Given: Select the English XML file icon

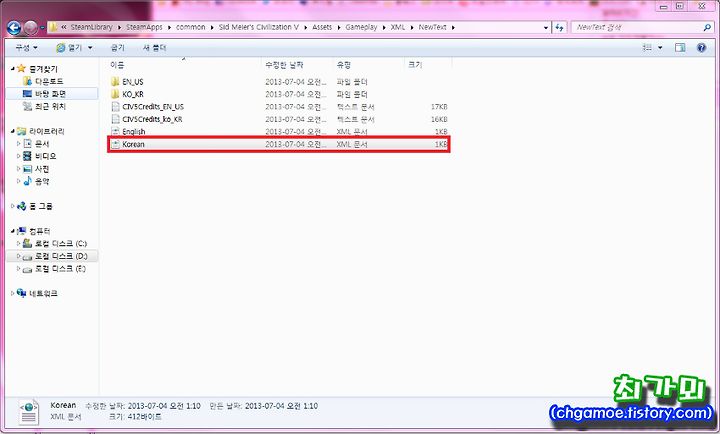Looking at the screenshot, I should click(x=115, y=131).
